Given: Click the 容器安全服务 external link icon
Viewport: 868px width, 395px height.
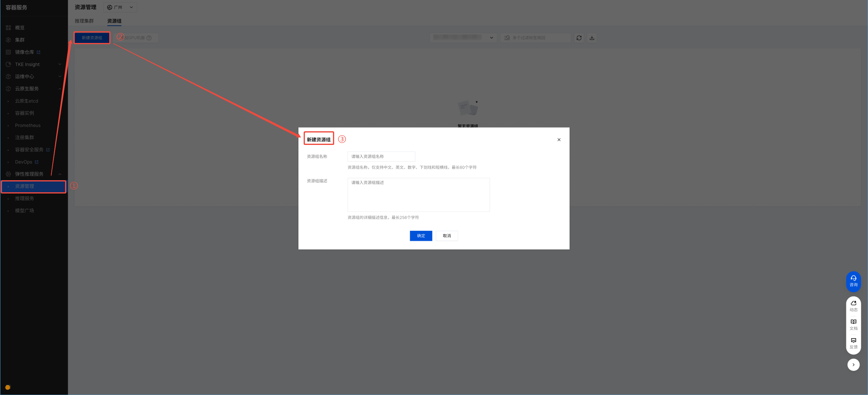Looking at the screenshot, I should pos(48,150).
